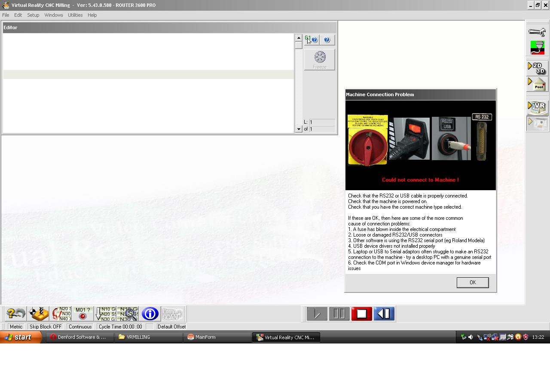Open the File menu

point(6,15)
